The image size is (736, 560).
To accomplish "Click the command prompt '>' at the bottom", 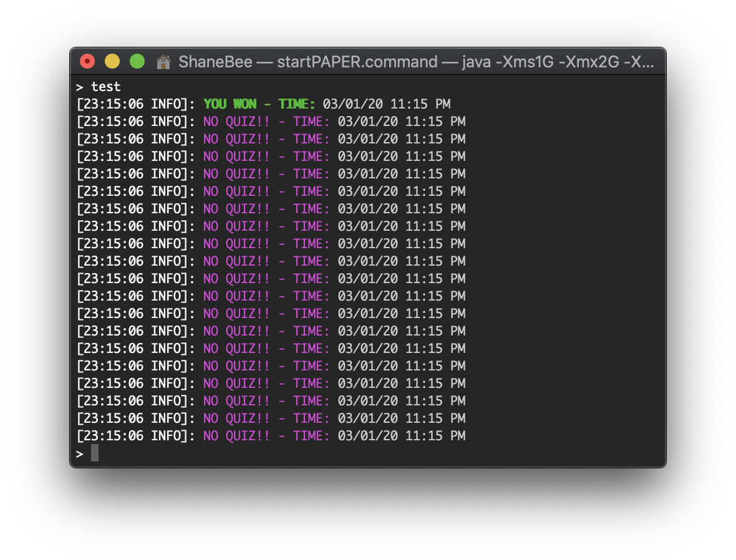I will [x=80, y=453].
